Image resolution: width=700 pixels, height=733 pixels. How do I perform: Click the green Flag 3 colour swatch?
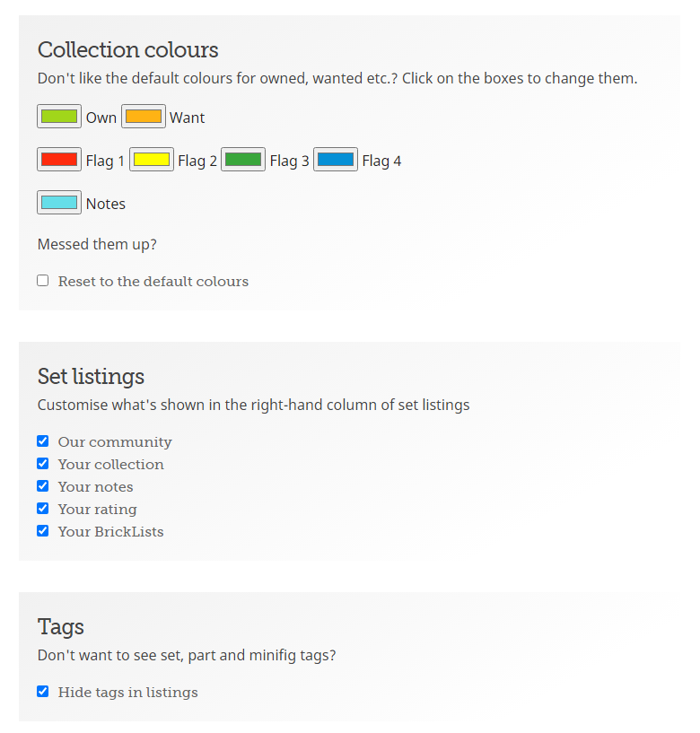[243, 160]
